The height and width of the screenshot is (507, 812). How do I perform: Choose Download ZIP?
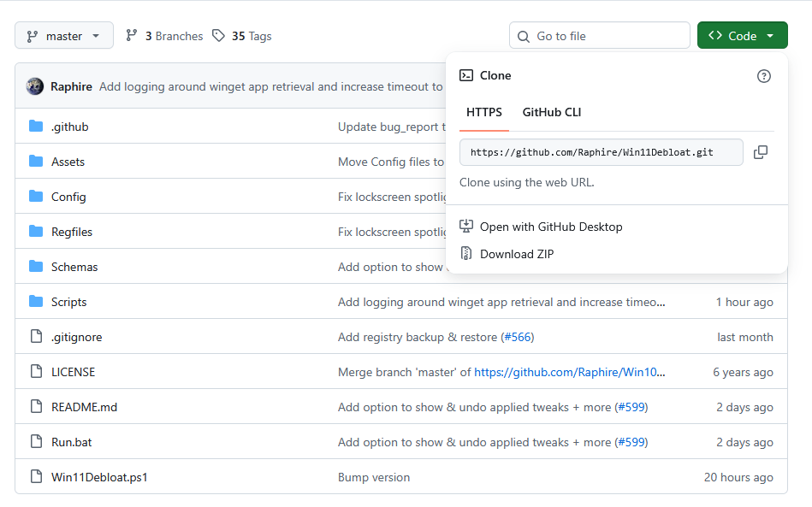pos(517,254)
